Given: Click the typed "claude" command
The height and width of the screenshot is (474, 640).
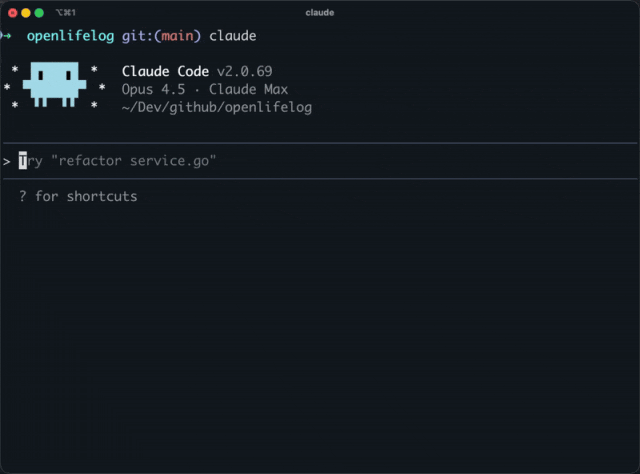Looking at the screenshot, I should point(232,36).
